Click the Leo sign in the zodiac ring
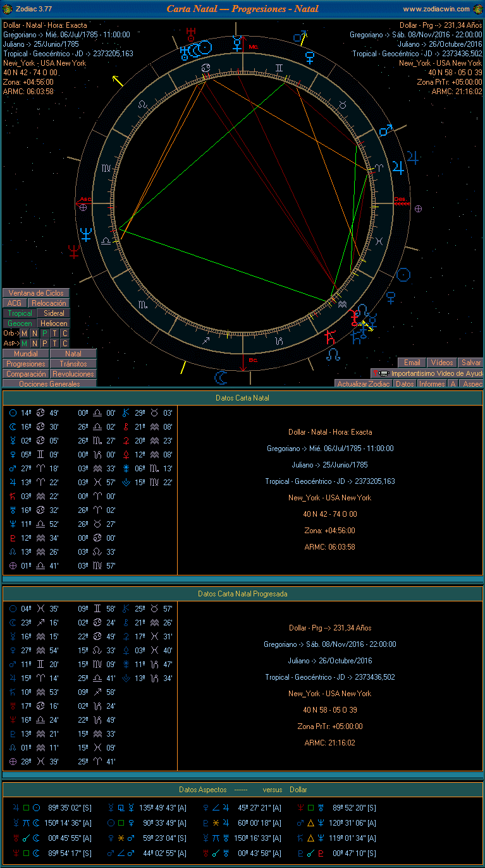 coord(144,104)
